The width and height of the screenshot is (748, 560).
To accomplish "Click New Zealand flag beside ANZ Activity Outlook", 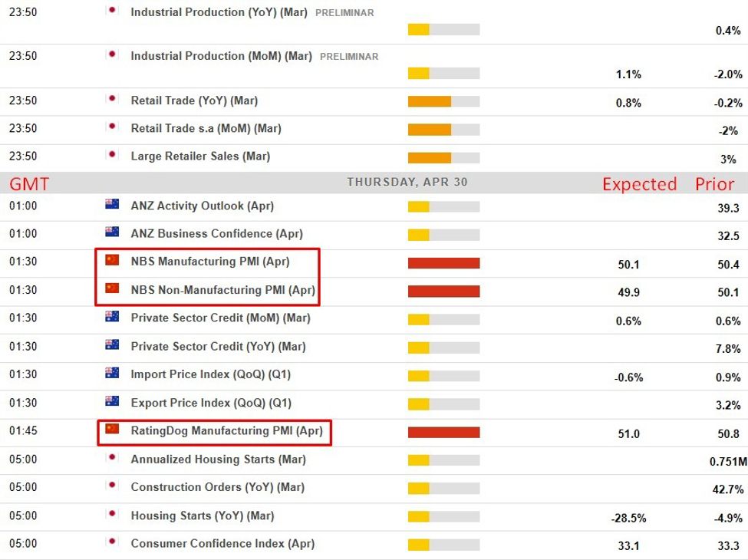I will point(112,205).
